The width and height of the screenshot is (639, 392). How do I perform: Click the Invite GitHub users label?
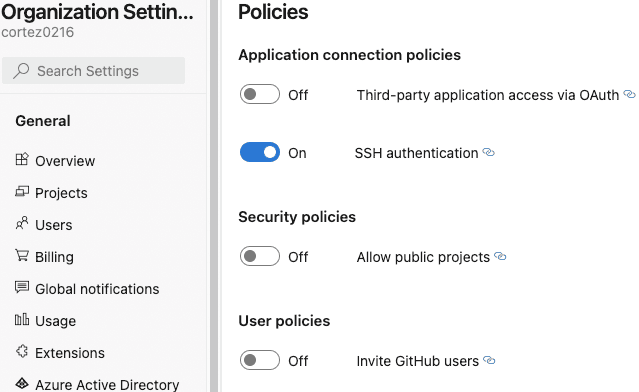click(418, 361)
